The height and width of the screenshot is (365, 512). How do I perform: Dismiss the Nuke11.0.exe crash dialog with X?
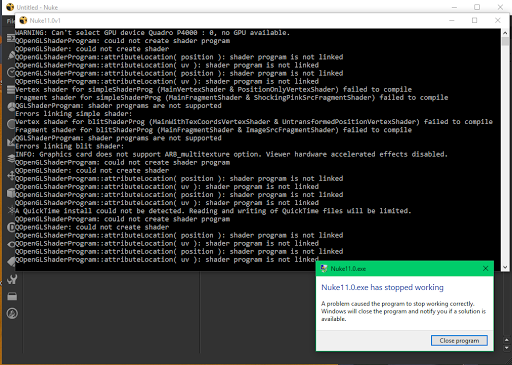click(485, 268)
